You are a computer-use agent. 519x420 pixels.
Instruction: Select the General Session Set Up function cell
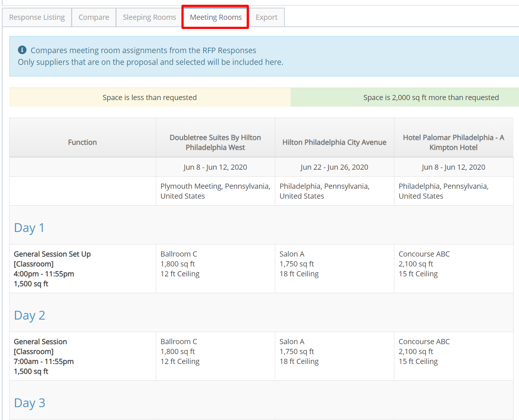(x=52, y=269)
